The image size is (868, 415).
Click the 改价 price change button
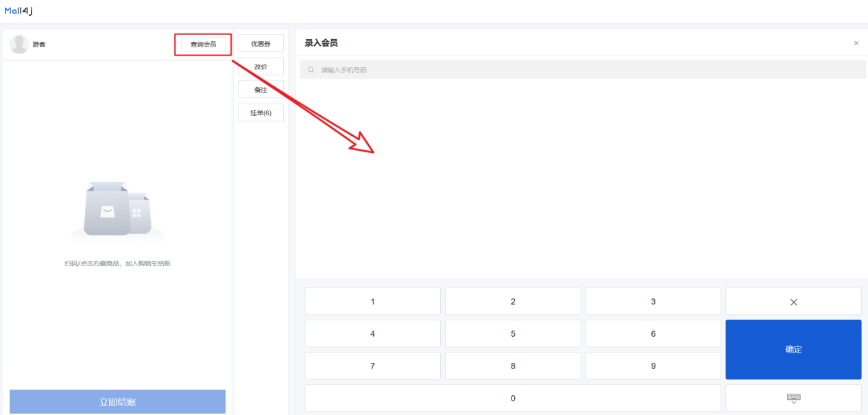(261, 67)
